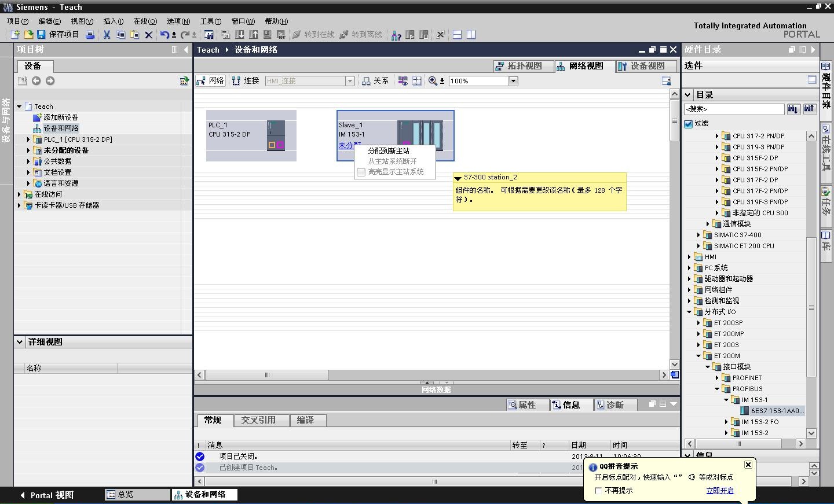The image size is (834, 504).
Task: Split the editor space vertically
Action: pos(471,35)
